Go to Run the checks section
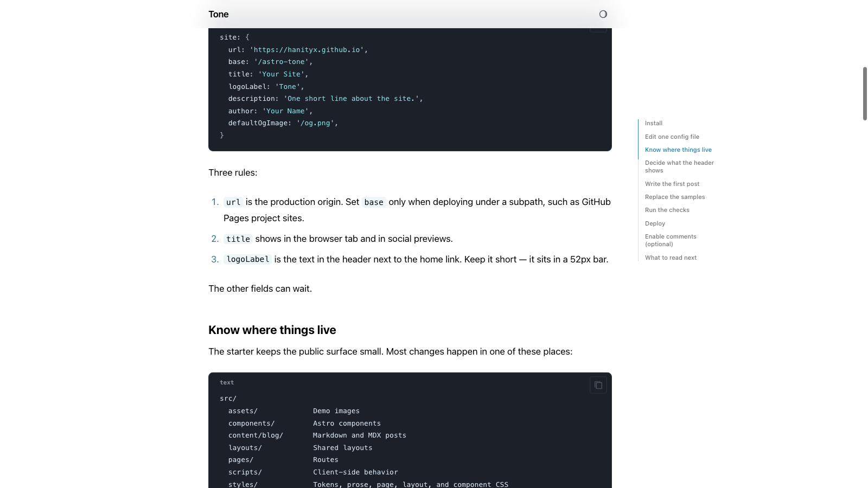Image resolution: width=868 pixels, height=488 pixels. coord(667,210)
